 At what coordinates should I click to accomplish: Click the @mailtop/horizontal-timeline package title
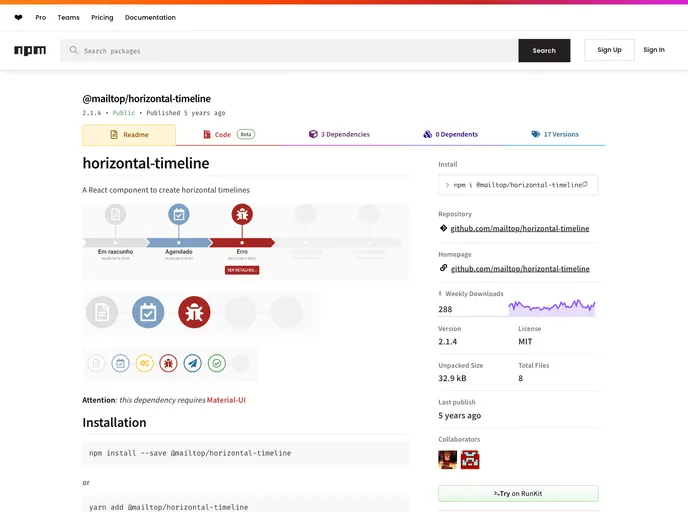pos(147,99)
